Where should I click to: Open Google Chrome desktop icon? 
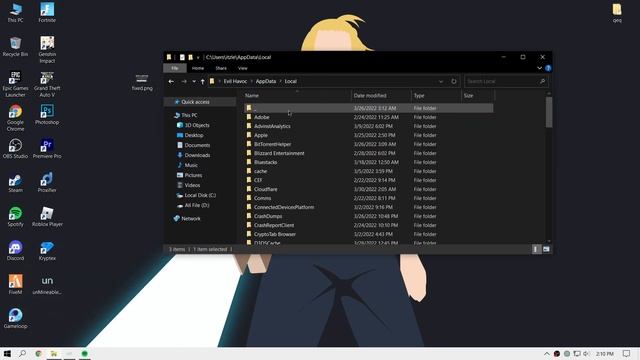[x=16, y=118]
